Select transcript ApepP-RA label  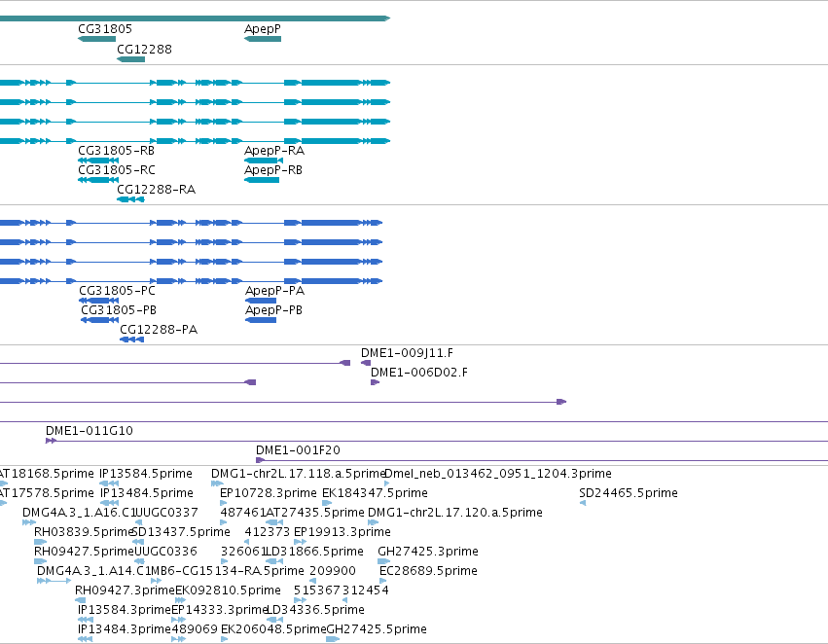[274, 151]
